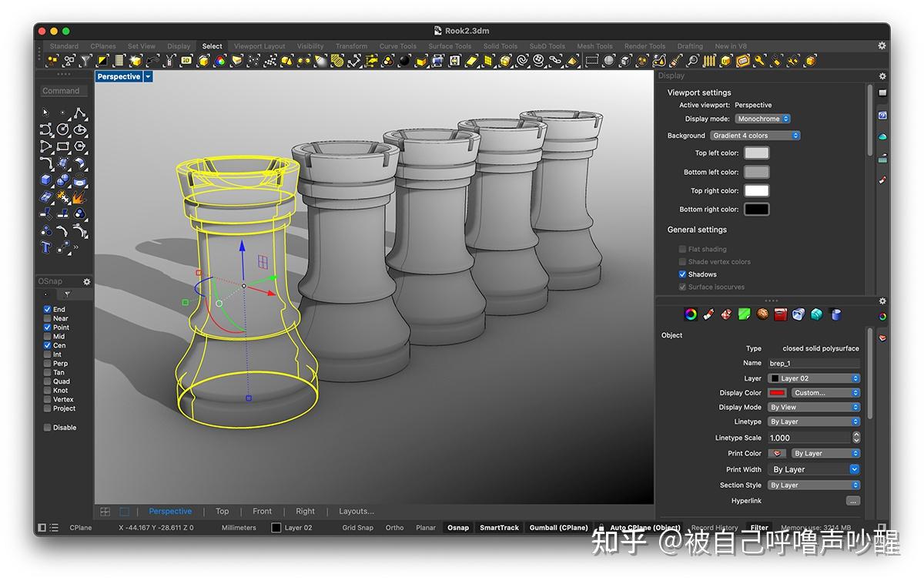Select the Control Point Curve tool
This screenshot has width=924, height=581.
(45, 129)
